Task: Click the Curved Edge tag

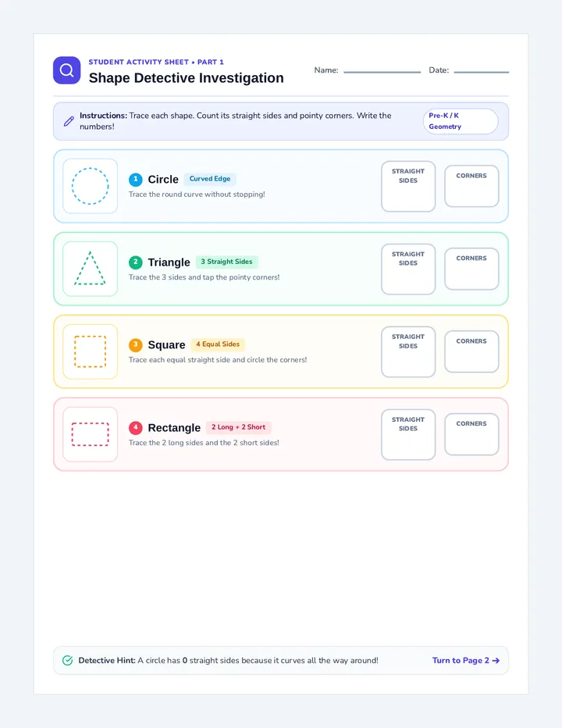Action: point(210,179)
